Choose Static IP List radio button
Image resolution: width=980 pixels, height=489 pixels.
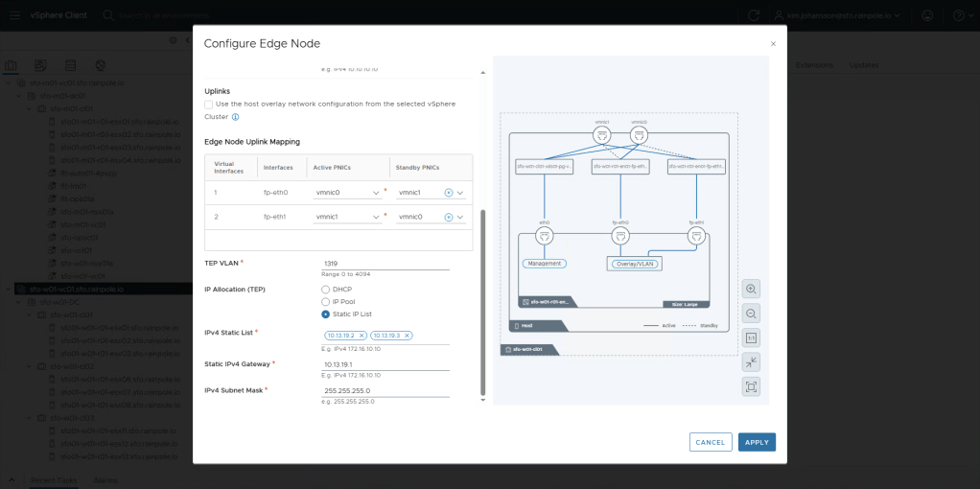[326, 314]
